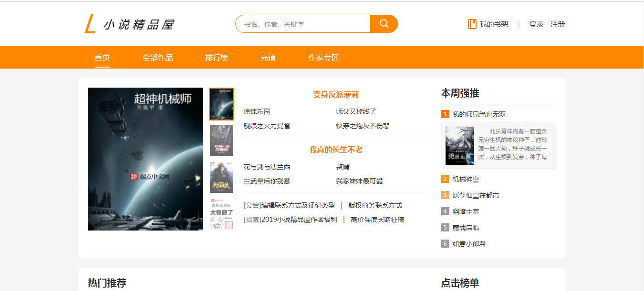Open the 充值 recharge page
Screen dimensions: 644x291
click(268, 58)
